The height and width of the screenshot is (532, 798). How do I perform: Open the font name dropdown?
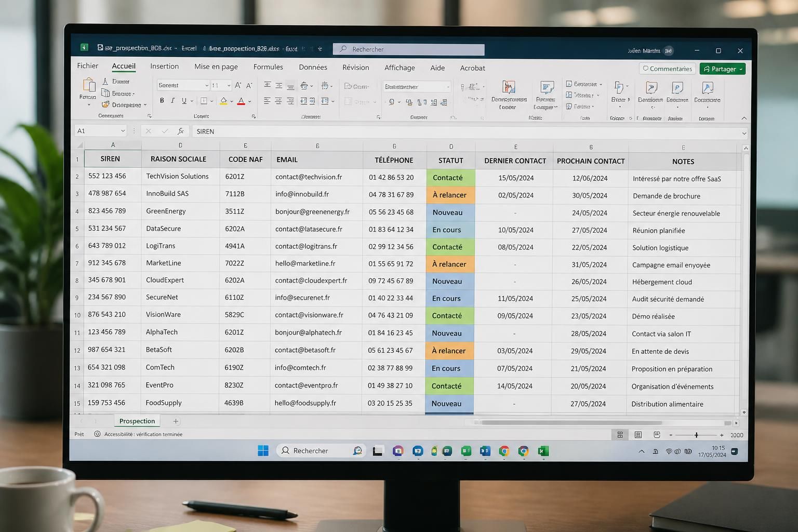(x=206, y=85)
